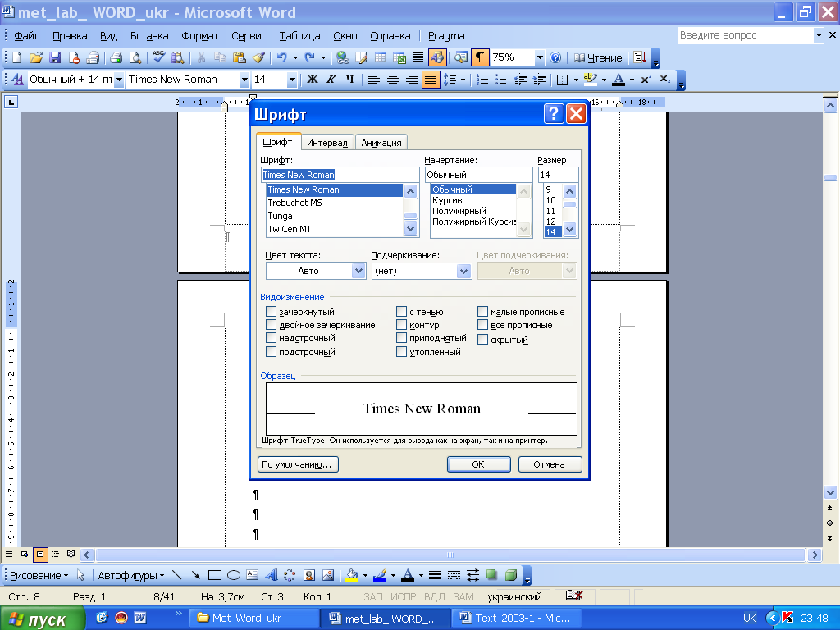The image size is (840, 630).
Task: Switch to Интервал tab
Action: tap(326, 143)
